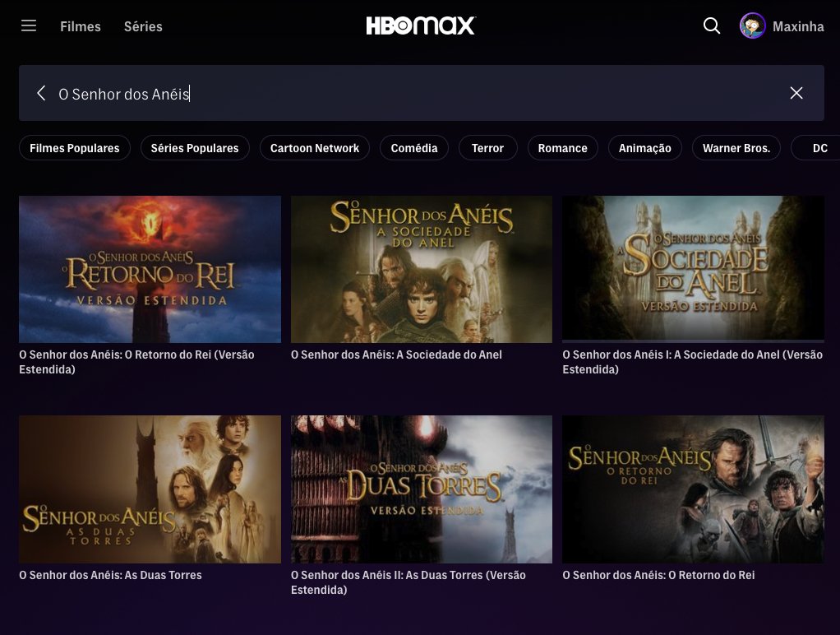
Task: Click title text O Senhor dos Anéis: As Duas Torres
Action: (110, 575)
